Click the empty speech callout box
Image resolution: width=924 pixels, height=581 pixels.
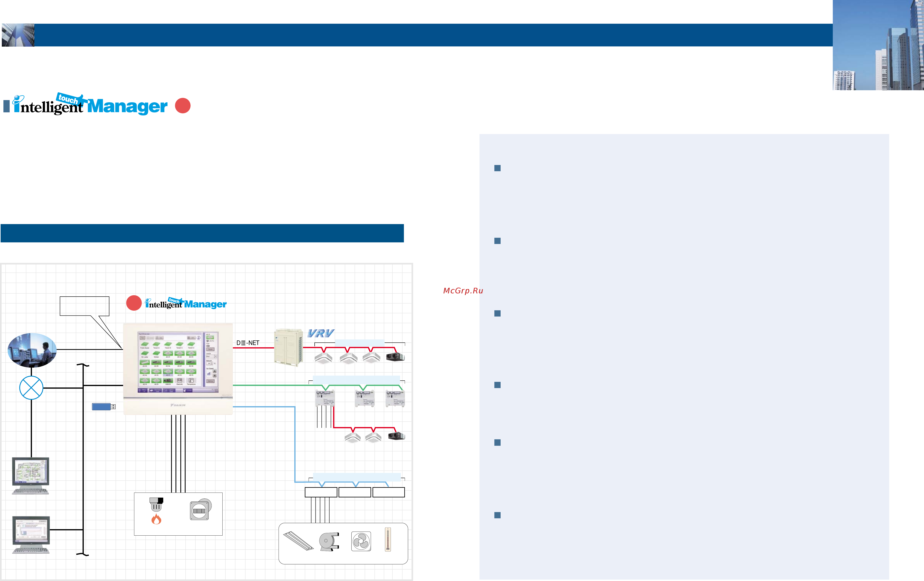[x=84, y=306]
